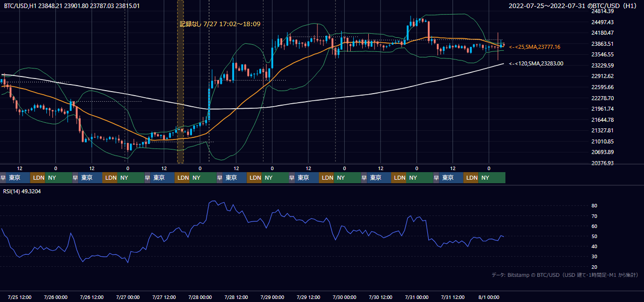Click the 8/1 00:00 date label
The height and width of the screenshot is (302, 644).
488,297
